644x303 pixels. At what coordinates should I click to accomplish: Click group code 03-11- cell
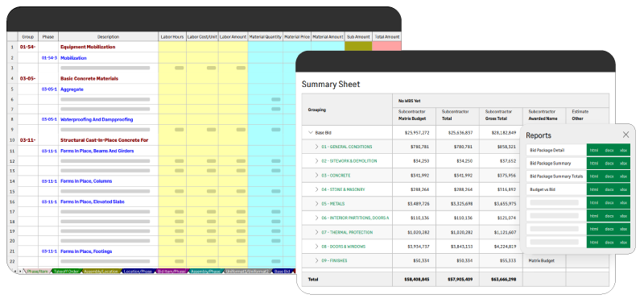click(x=27, y=140)
